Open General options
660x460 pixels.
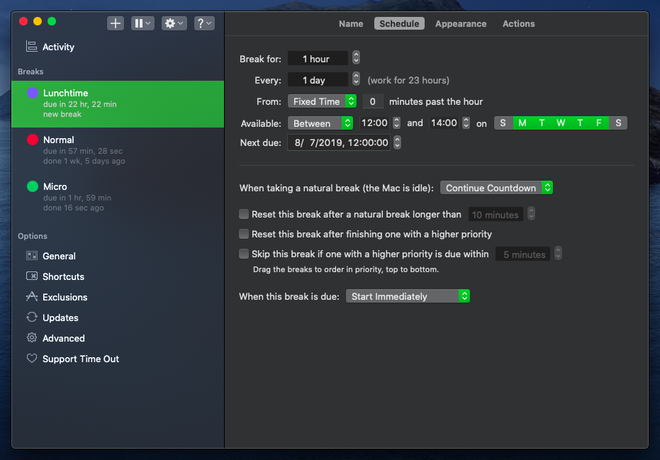pos(59,256)
